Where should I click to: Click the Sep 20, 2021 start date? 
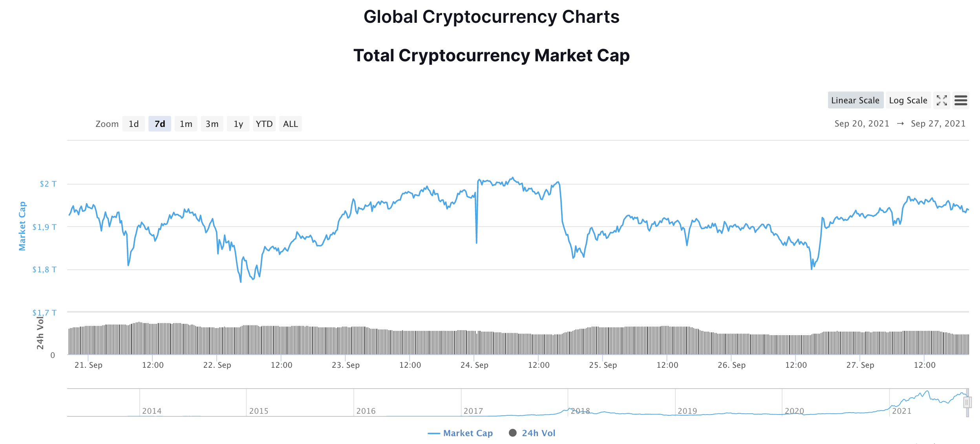point(861,123)
